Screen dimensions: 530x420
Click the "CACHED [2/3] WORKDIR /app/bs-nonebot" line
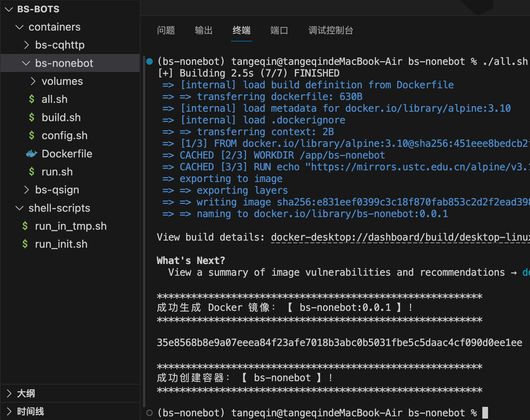(282, 155)
